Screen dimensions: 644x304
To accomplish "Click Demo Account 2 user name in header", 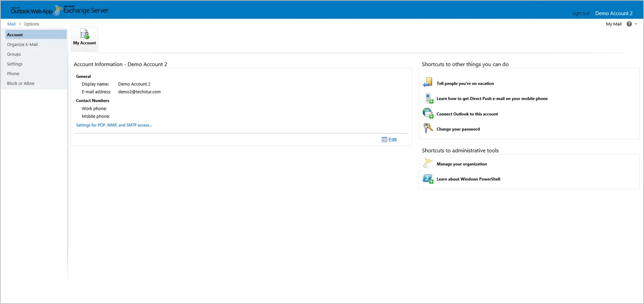I will pos(614,13).
